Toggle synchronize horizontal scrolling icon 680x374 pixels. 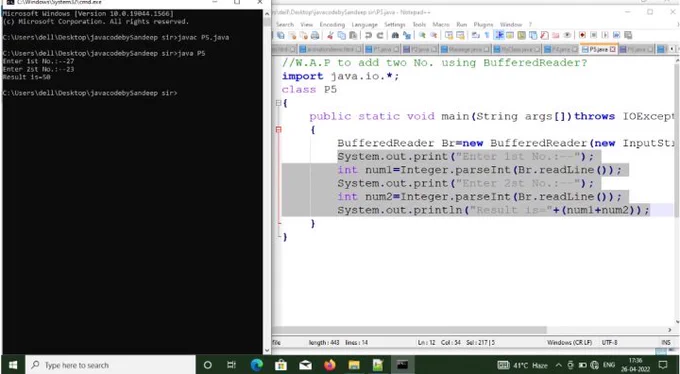coord(460,35)
